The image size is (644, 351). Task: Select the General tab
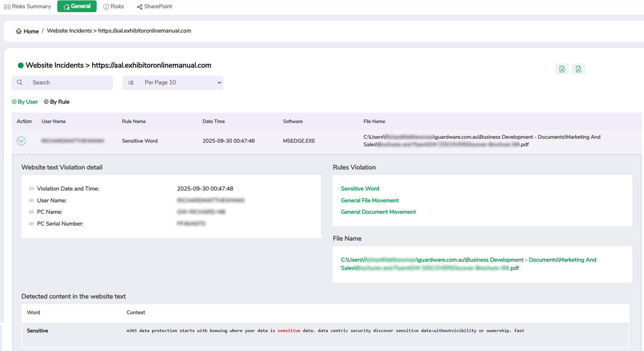pyautogui.click(x=77, y=6)
